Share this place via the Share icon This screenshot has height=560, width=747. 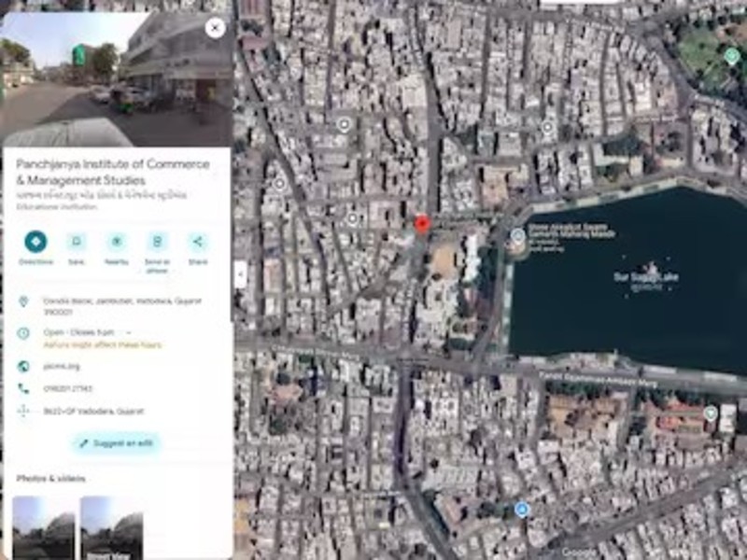tap(198, 242)
